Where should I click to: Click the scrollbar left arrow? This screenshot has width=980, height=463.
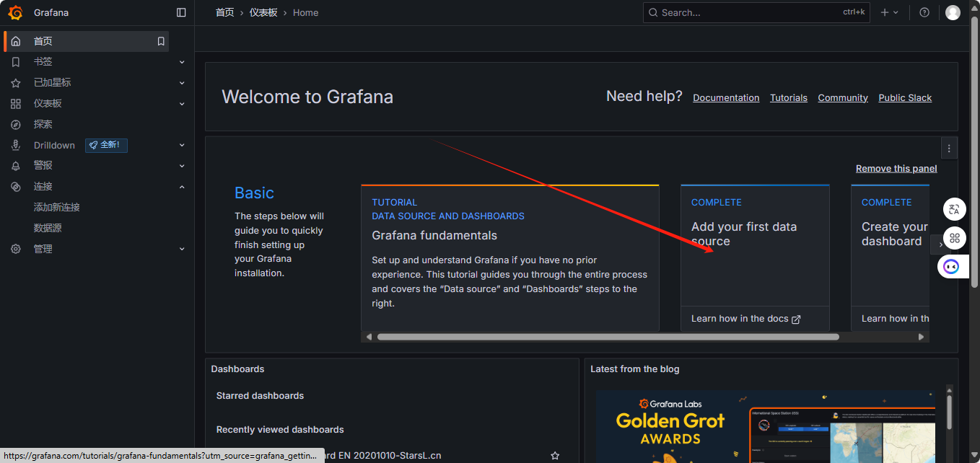point(369,337)
